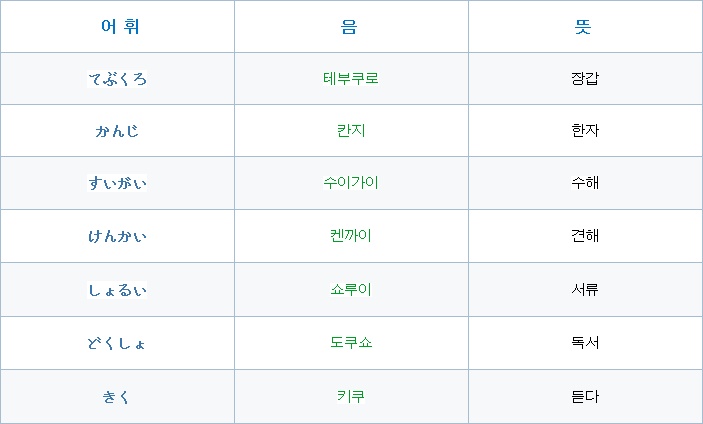Click the meaning 수해
This screenshot has width=703, height=424.
[585, 182]
